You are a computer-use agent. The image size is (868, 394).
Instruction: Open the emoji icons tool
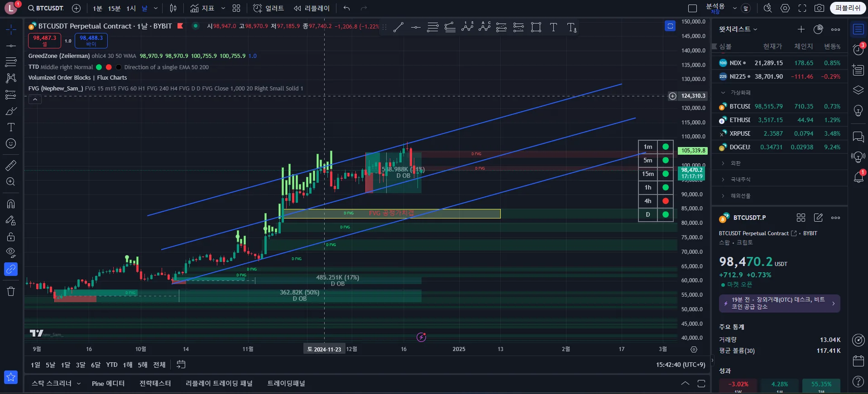pyautogui.click(x=11, y=143)
